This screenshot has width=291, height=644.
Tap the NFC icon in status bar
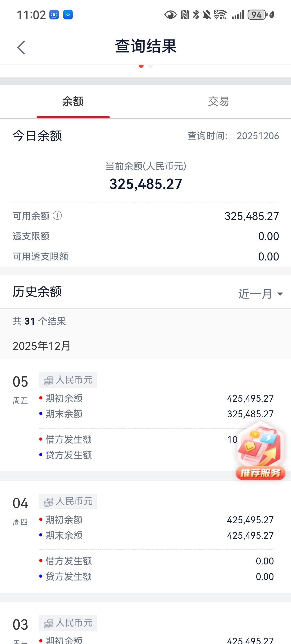[185, 15]
